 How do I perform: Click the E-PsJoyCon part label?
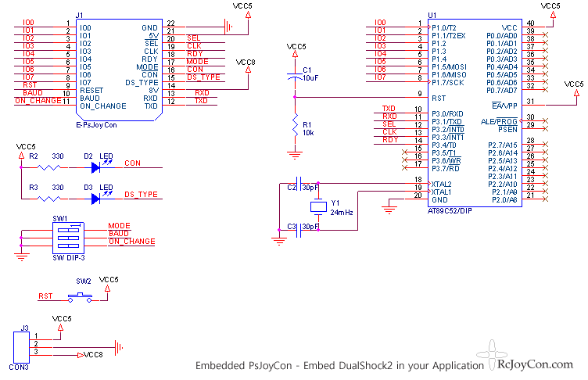96,125
